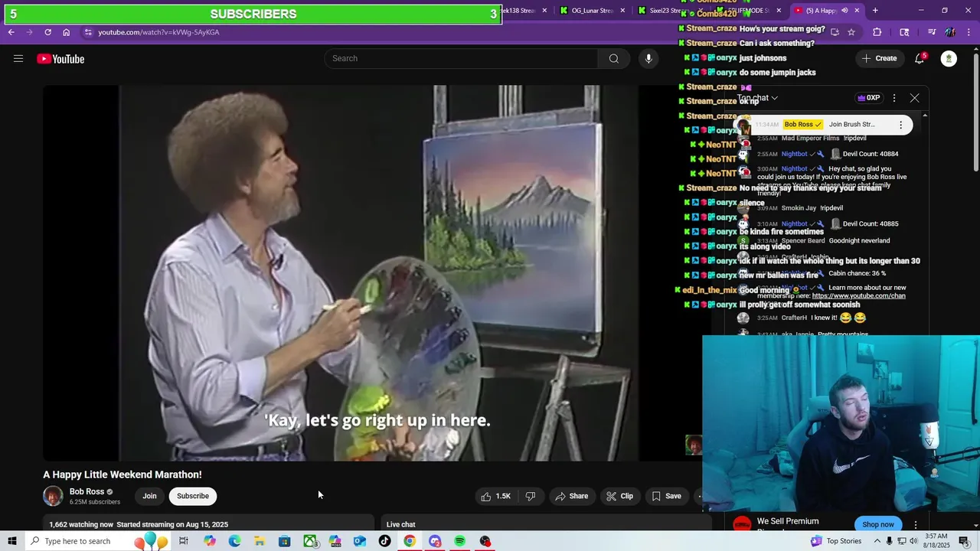Image resolution: width=980 pixels, height=551 pixels.
Task: Open the YouTube account avatar menu
Action: (949, 59)
